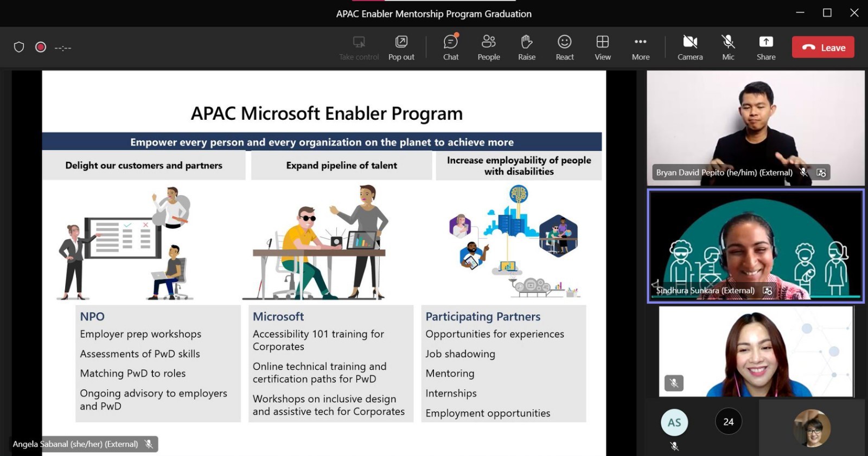Click 'Ongoing advisory to employers and PwD' text

coord(154,400)
